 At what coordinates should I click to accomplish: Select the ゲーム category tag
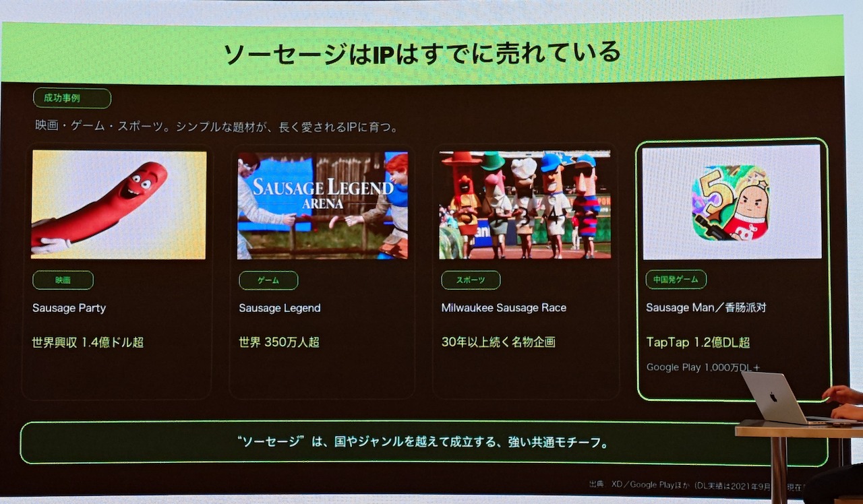(x=268, y=280)
